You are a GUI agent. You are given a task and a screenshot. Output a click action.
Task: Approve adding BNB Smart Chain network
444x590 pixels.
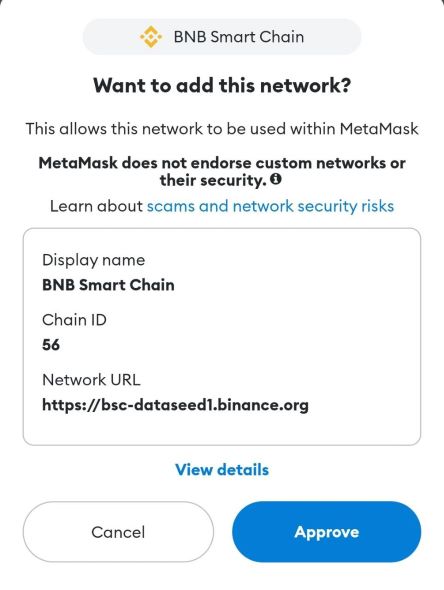coord(327,532)
